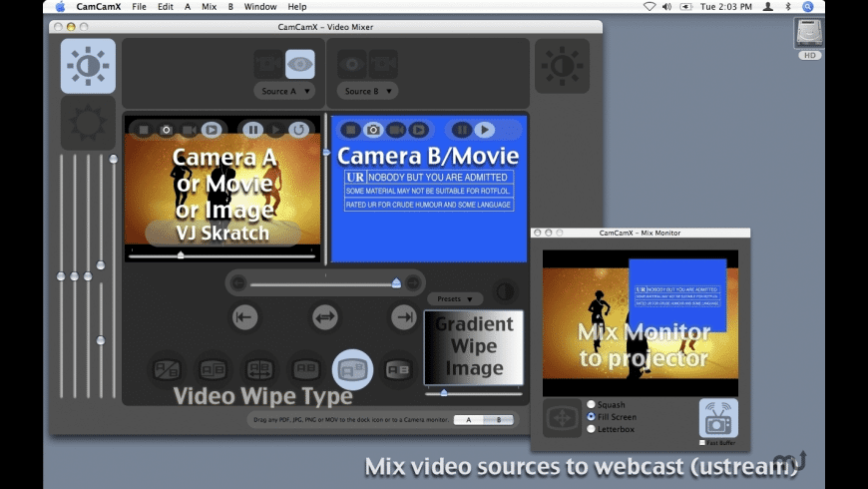This screenshot has height=489, width=868.
Task: Select Fill Screen radio button
Action: coord(592,416)
